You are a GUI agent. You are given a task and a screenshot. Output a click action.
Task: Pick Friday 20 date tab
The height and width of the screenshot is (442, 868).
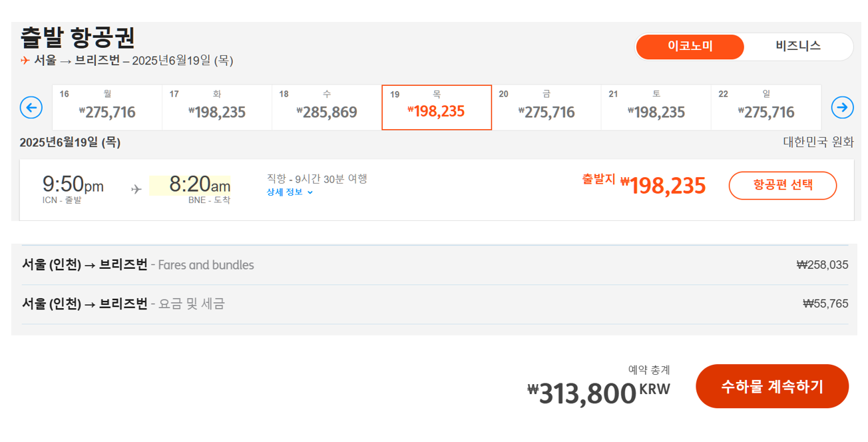point(546,107)
